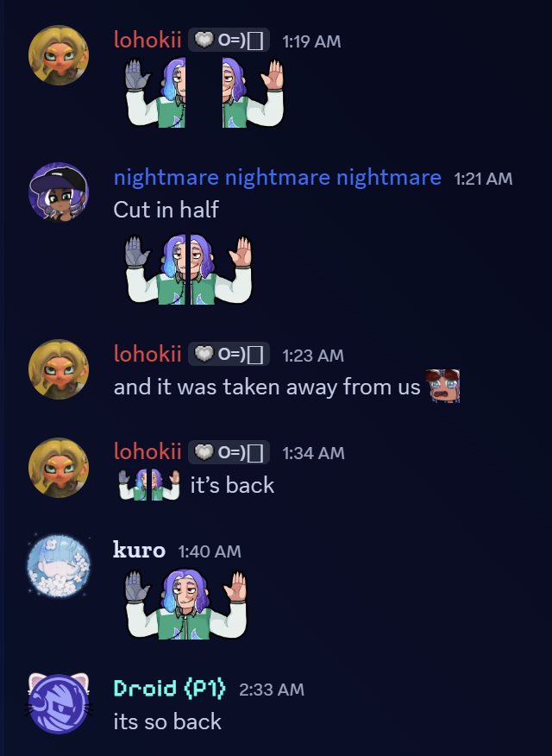Open the username 'nightmare nightmare nightmare'
552x756 pixels.
(278, 178)
